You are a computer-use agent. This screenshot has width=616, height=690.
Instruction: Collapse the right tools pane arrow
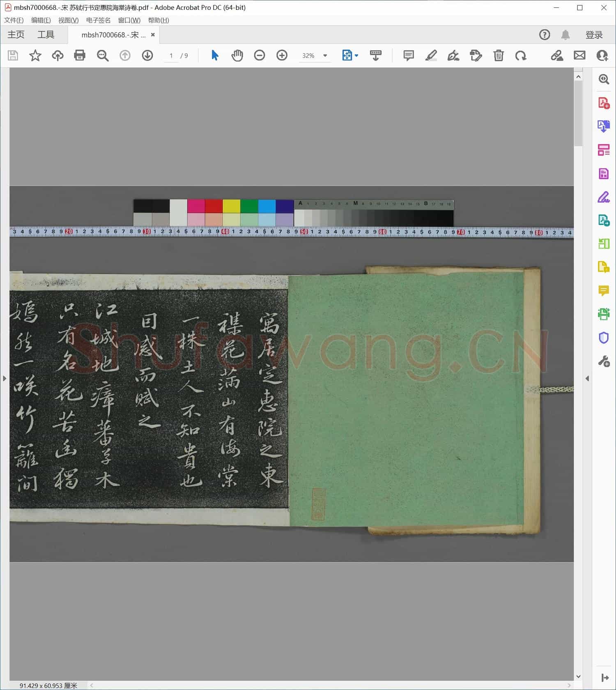(587, 378)
